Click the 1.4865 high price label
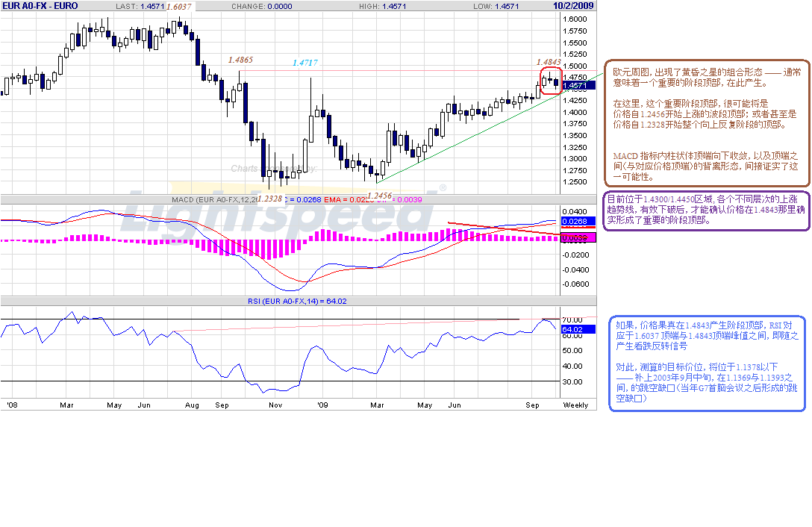The width and height of the screenshot is (812, 527). coord(241,60)
